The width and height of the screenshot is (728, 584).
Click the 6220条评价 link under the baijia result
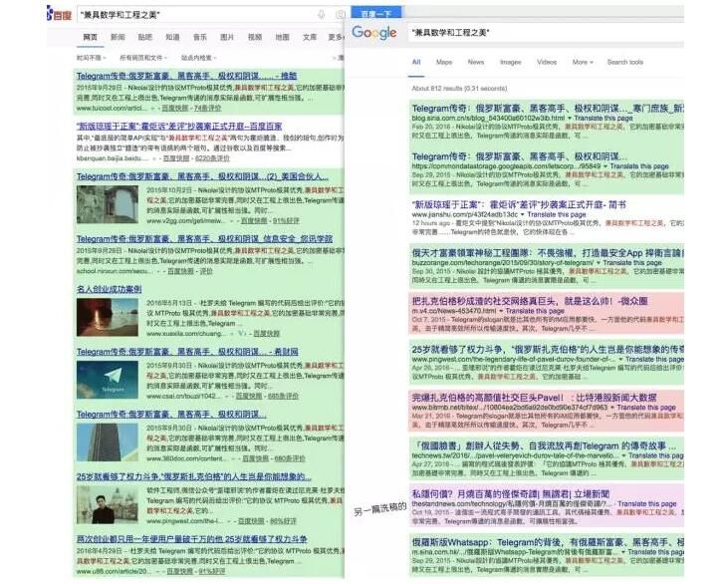[x=213, y=158]
